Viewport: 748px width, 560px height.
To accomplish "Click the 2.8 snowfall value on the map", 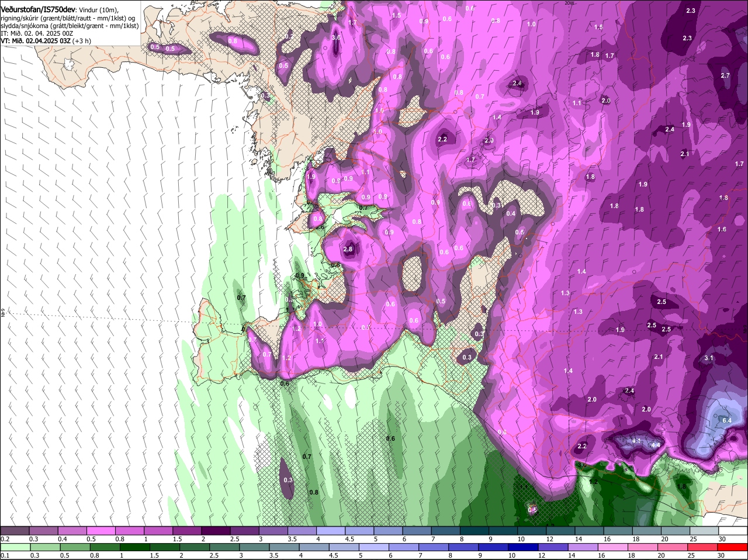I will coord(348,249).
